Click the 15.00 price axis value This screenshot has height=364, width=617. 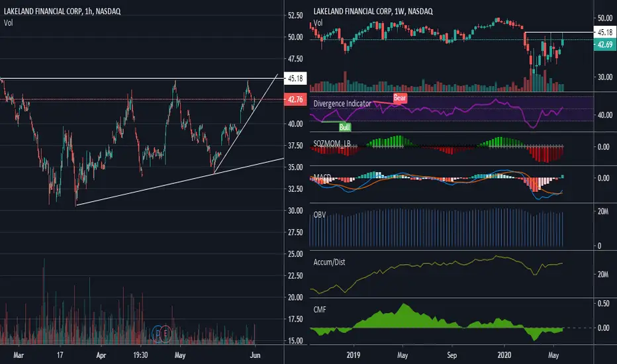pyautogui.click(x=295, y=341)
